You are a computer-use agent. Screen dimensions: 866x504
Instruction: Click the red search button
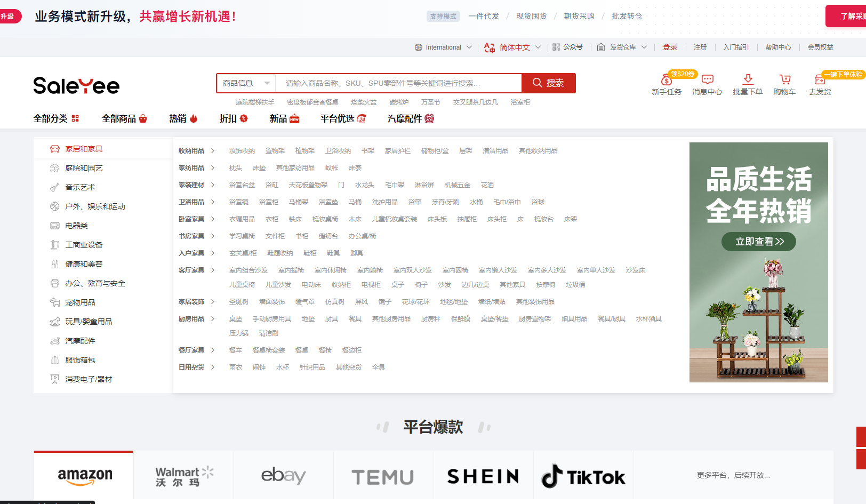548,83
